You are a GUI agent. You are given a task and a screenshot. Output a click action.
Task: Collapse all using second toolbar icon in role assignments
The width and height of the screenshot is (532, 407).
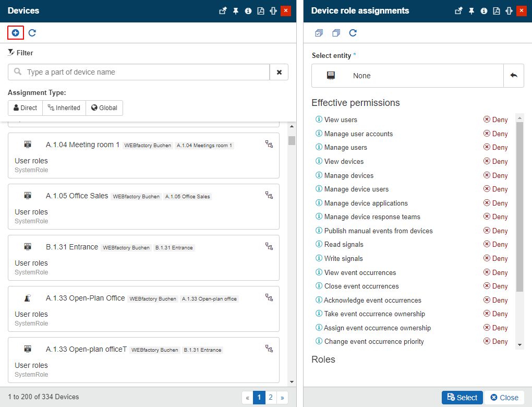(336, 33)
